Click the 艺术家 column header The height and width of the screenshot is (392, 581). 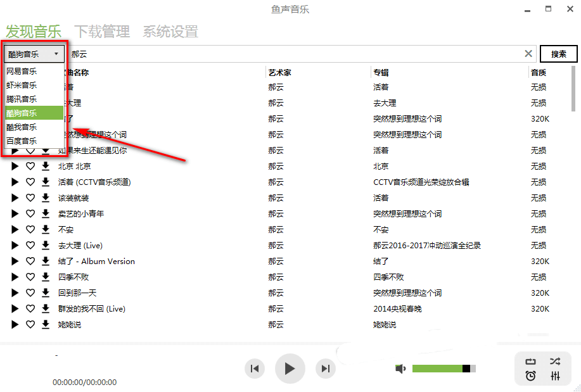[280, 73]
